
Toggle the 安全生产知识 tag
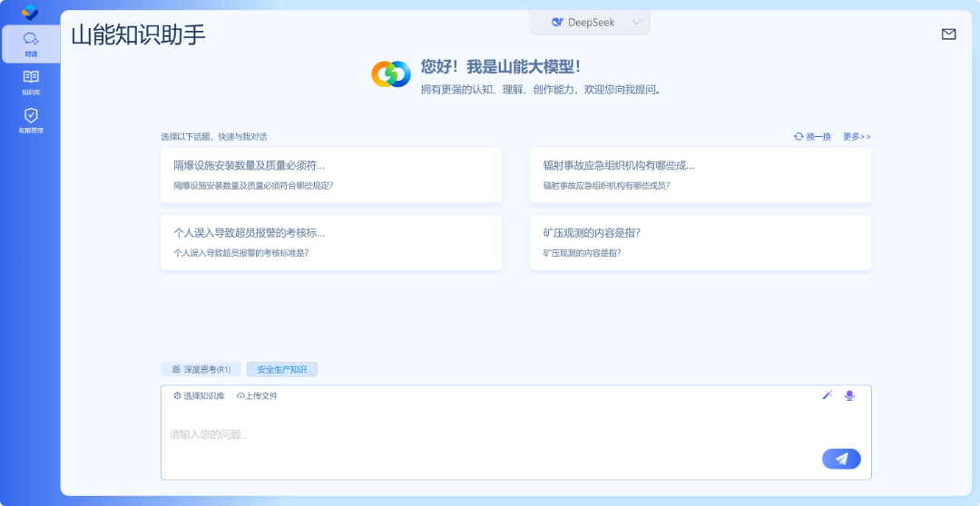(282, 370)
